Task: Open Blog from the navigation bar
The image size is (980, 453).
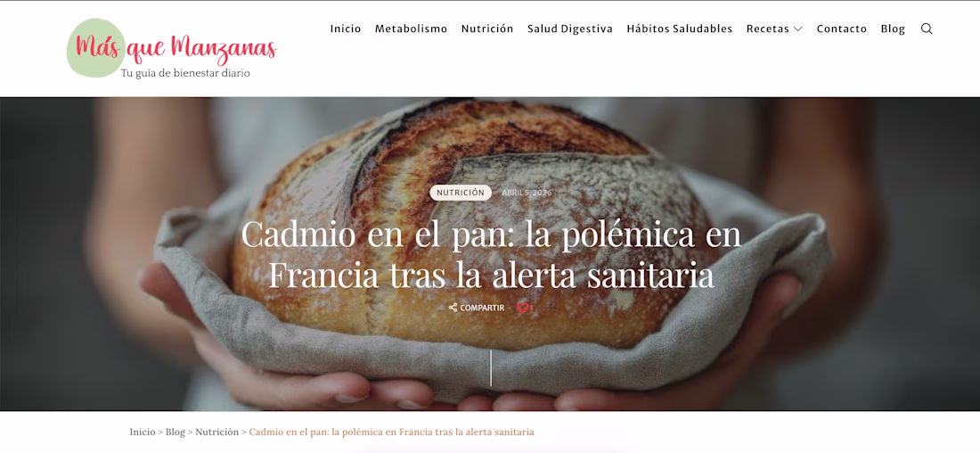Action: pyautogui.click(x=893, y=29)
